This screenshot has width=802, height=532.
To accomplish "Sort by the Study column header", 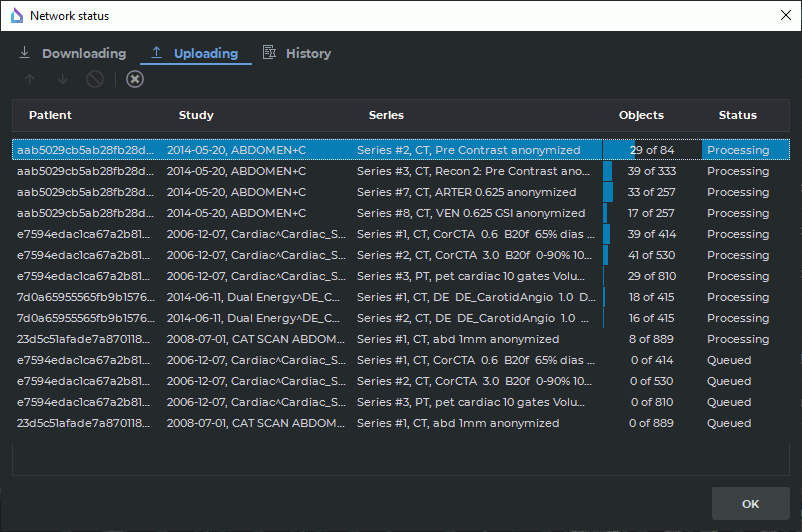I will (x=196, y=115).
